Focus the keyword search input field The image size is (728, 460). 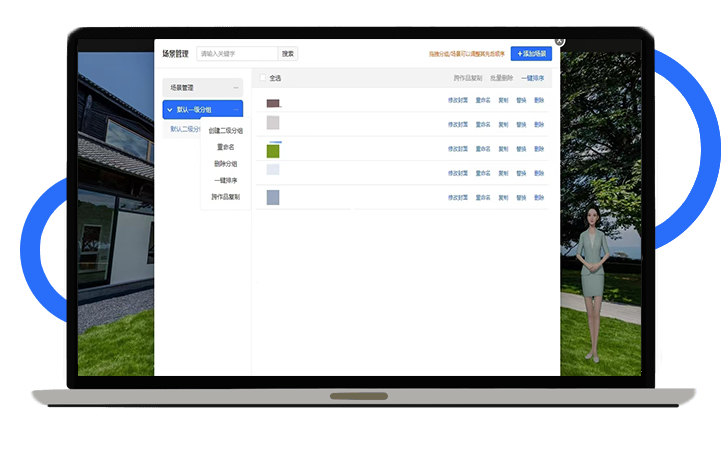click(236, 54)
